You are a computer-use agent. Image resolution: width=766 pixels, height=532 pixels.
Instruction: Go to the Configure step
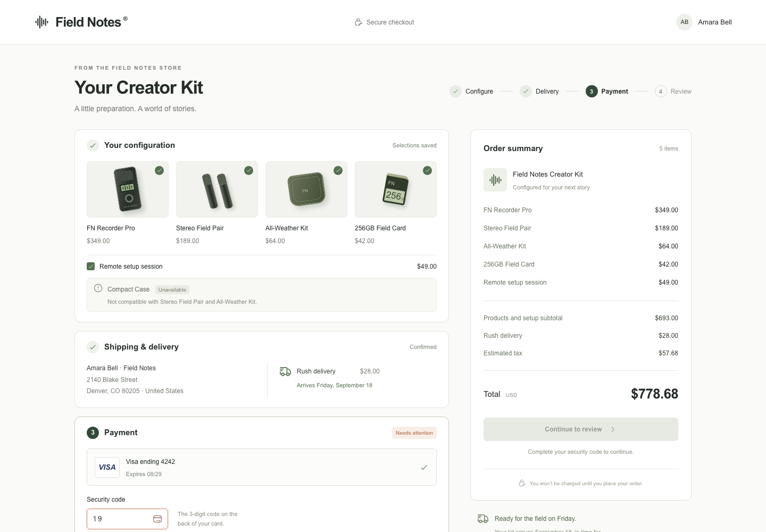point(472,92)
